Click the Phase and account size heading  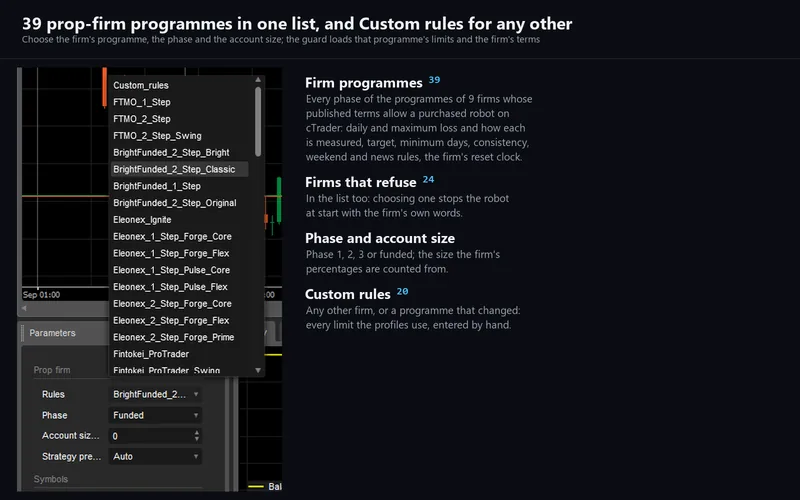click(x=380, y=238)
